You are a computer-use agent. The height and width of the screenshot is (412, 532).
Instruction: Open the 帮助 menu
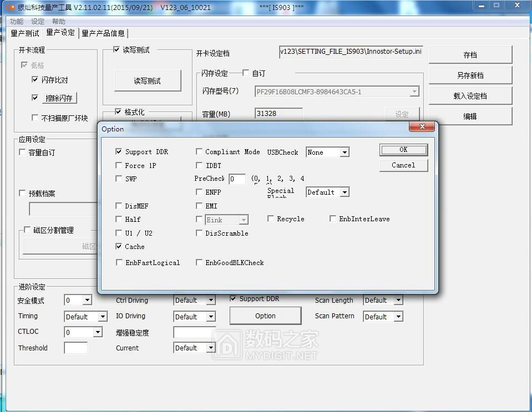(59, 22)
